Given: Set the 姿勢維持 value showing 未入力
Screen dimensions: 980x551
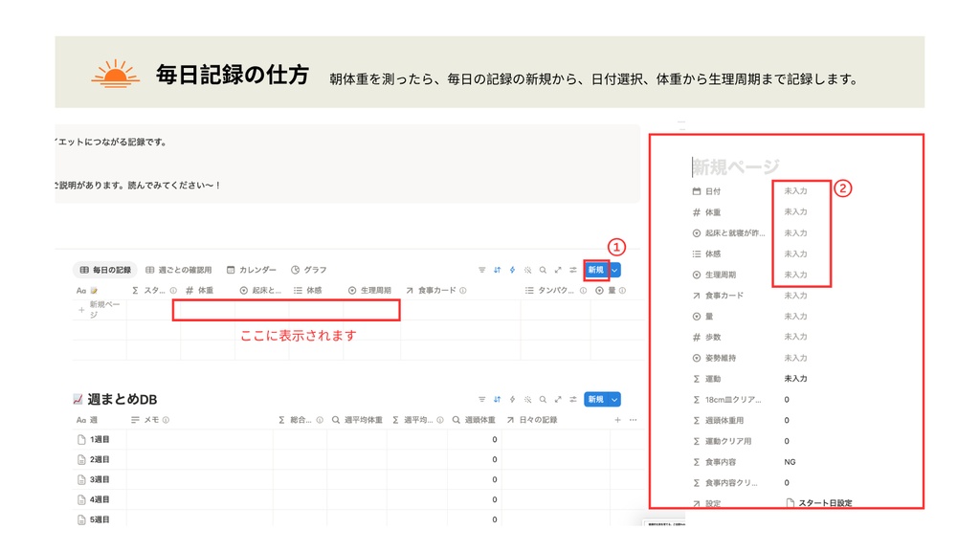Looking at the screenshot, I should point(795,358).
